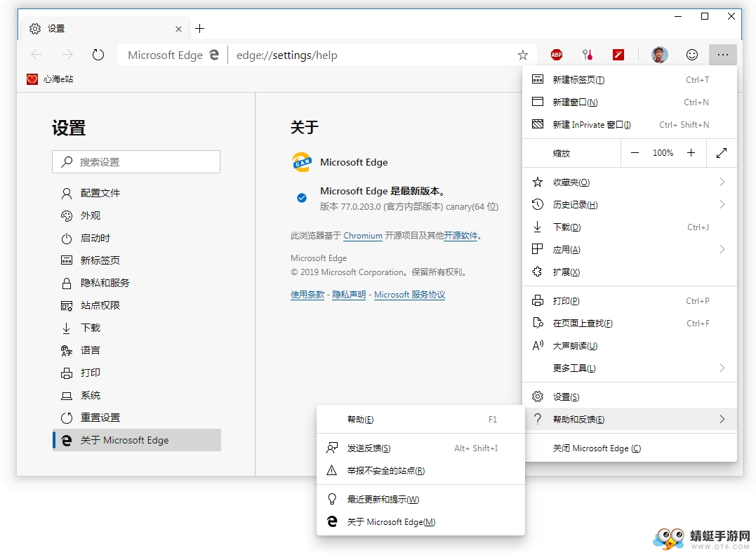The width and height of the screenshot is (756, 553).
Task: Open 配置文件 settings section
Action: click(136, 193)
